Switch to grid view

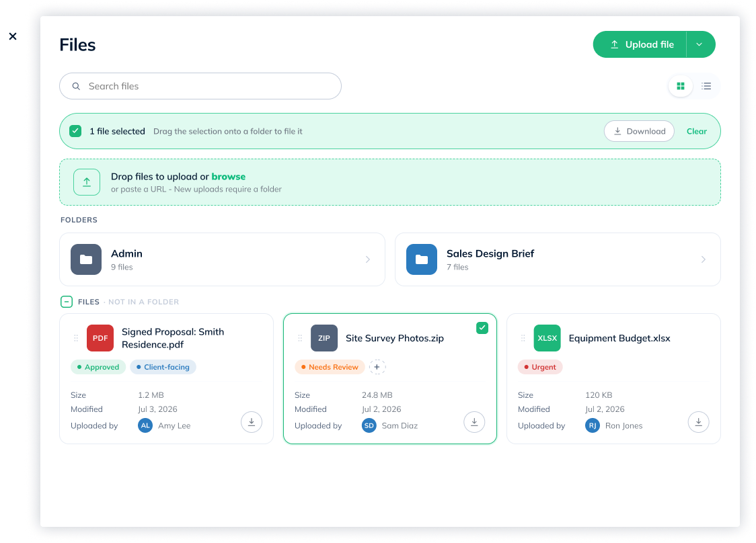coord(680,86)
